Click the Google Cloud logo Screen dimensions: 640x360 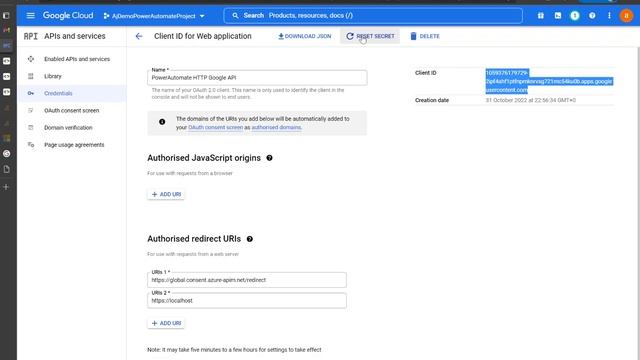point(68,16)
